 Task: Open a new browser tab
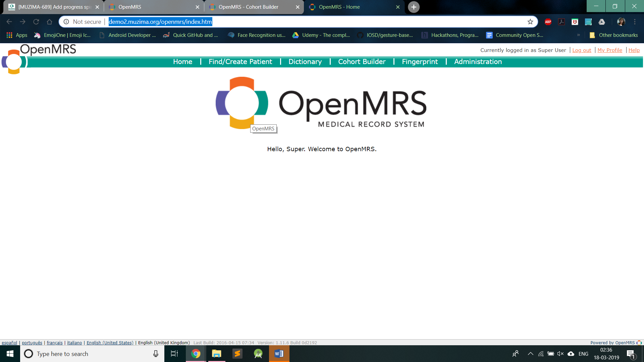(x=414, y=7)
